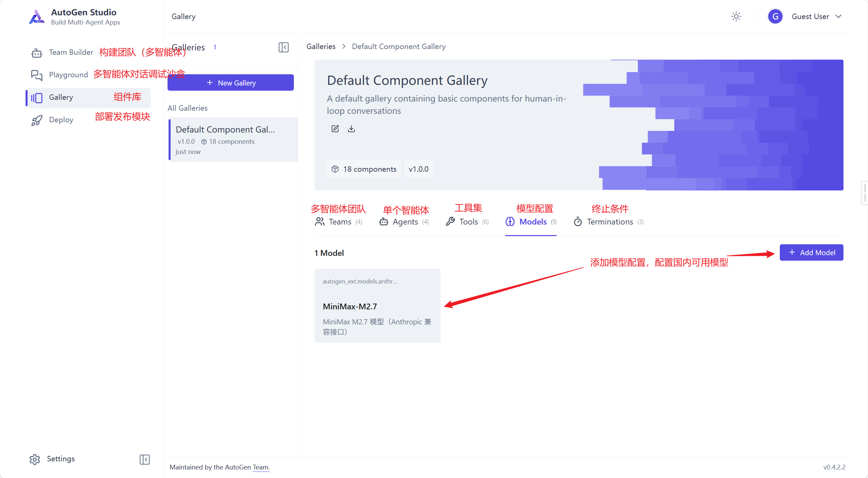
Task: Click the right edge panel drag handle
Action: [x=865, y=193]
